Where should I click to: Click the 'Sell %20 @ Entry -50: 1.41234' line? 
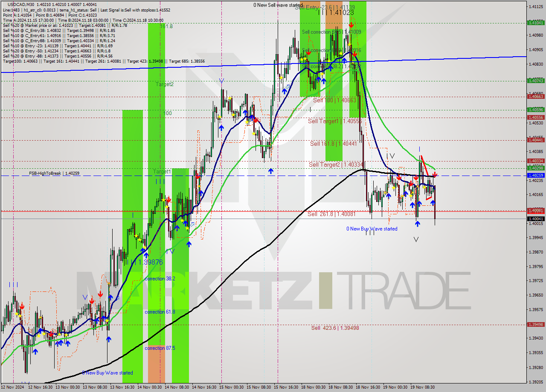pos(56,51)
